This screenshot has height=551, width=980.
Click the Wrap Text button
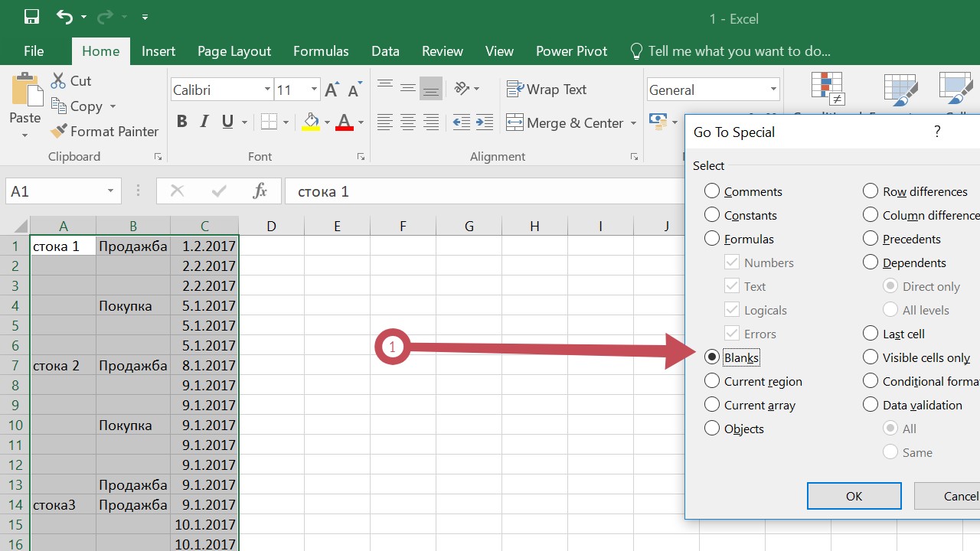click(547, 90)
